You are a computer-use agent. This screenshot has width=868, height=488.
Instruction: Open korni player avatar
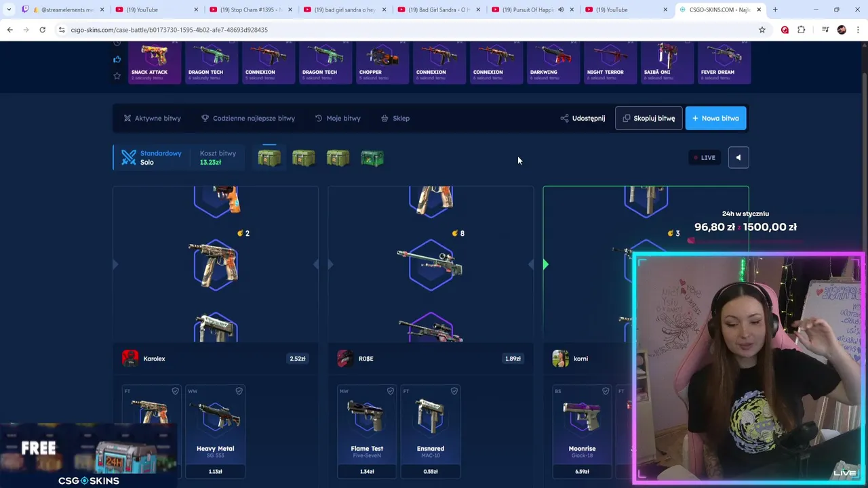(560, 359)
